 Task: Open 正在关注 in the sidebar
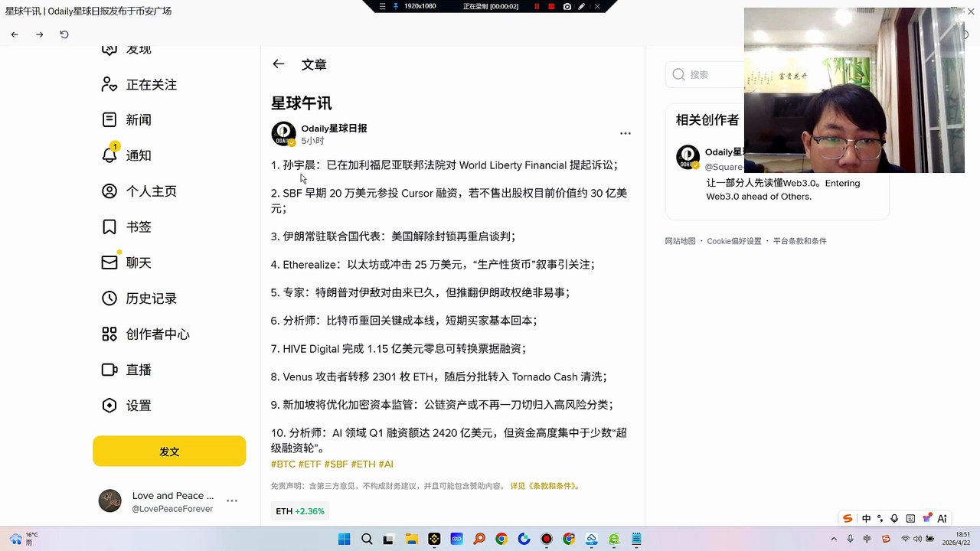point(139,85)
